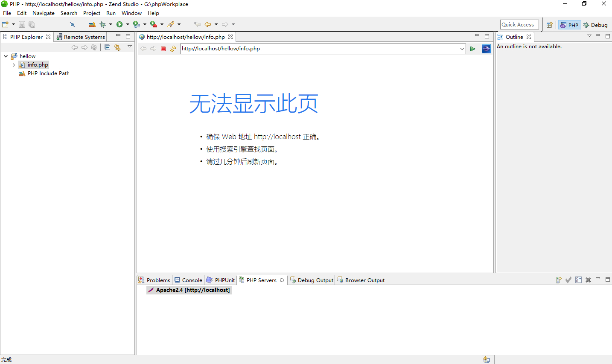Open the Window menu
Screen dimensions: 612x364
[x=131, y=13]
